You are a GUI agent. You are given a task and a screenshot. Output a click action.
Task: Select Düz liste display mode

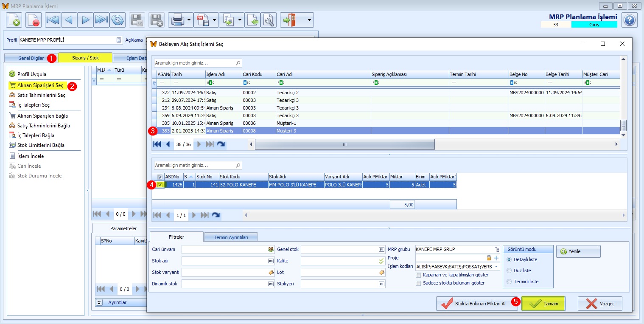tap(509, 270)
